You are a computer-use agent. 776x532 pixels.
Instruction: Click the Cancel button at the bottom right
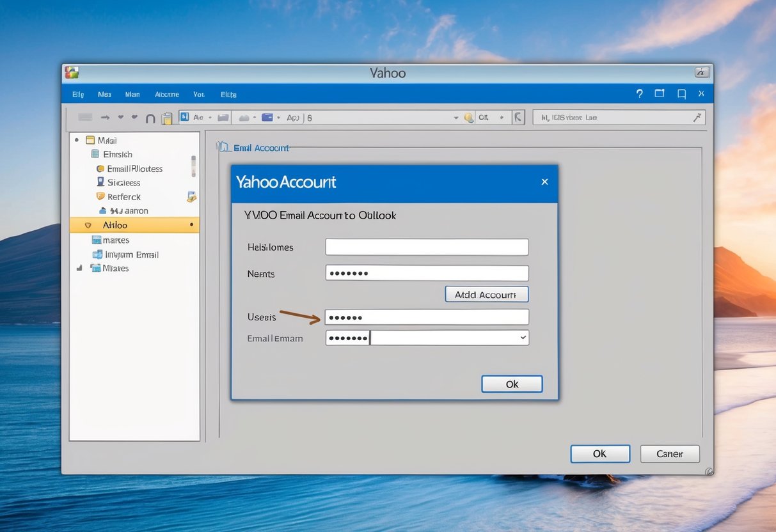pyautogui.click(x=669, y=453)
